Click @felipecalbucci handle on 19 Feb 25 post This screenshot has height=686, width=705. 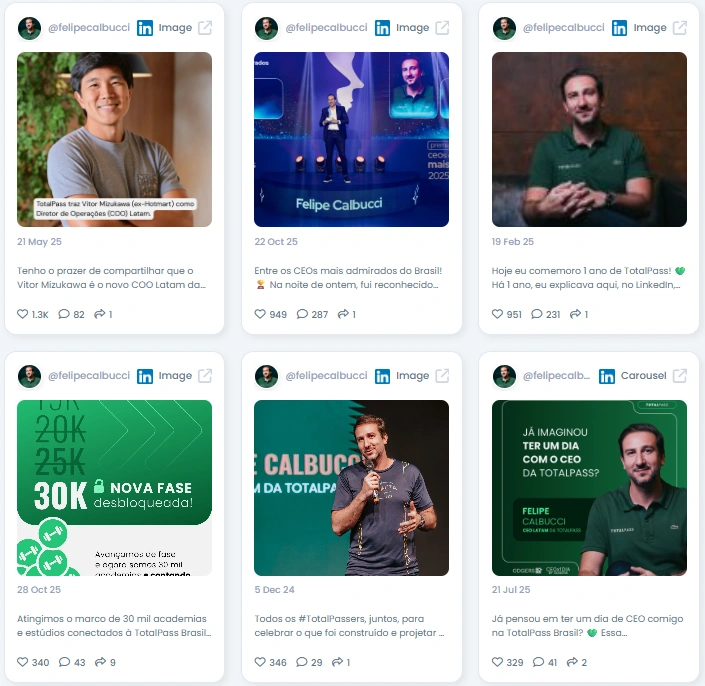click(x=564, y=28)
